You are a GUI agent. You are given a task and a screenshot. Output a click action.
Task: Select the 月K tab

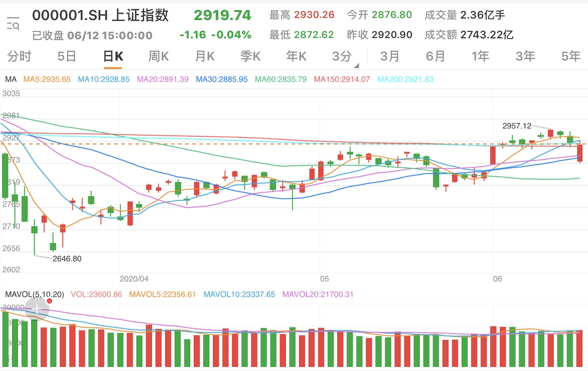(x=205, y=56)
